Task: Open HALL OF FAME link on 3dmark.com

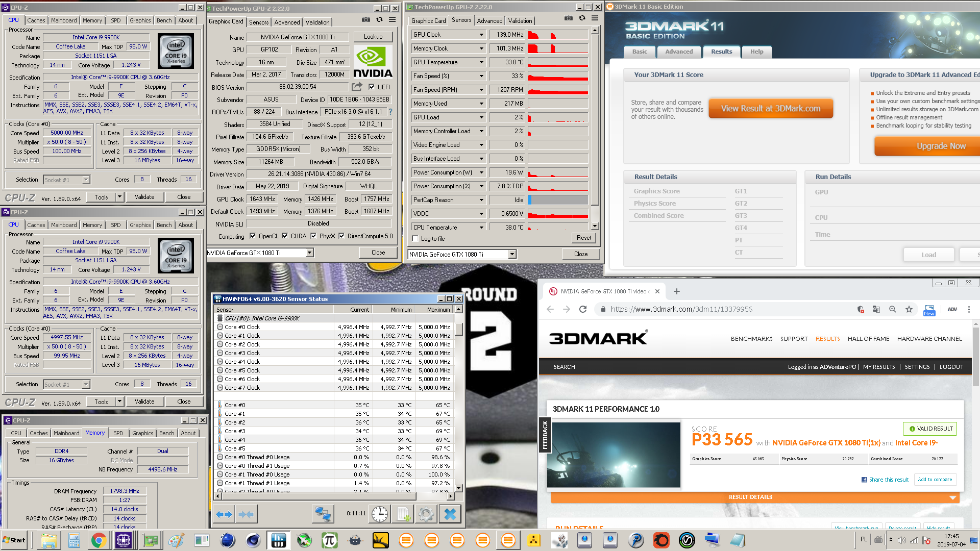Action: [868, 339]
